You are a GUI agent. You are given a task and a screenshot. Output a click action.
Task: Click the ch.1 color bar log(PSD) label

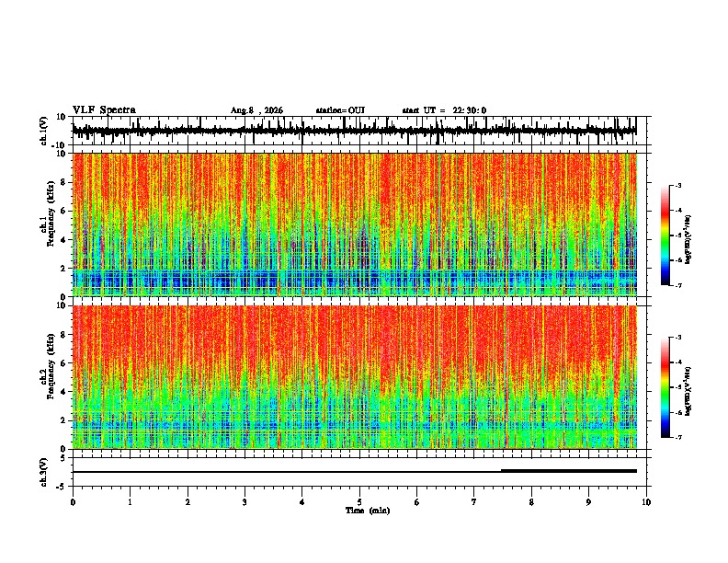[x=688, y=239]
